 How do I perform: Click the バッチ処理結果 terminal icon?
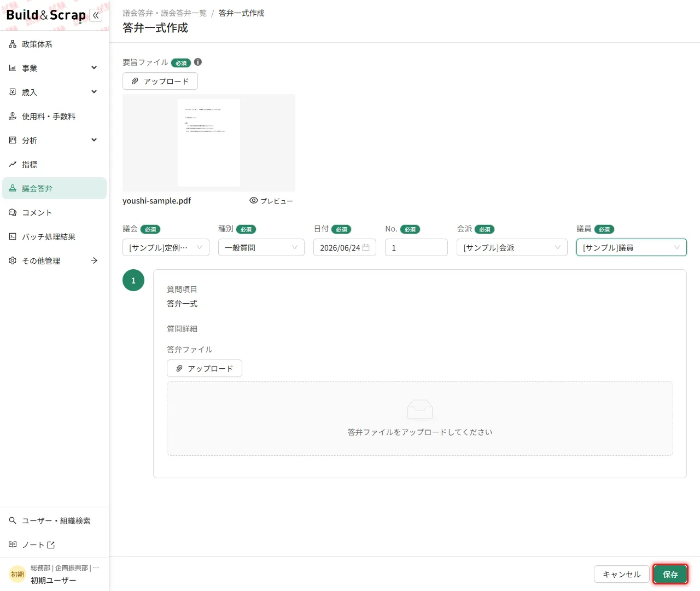coord(13,236)
